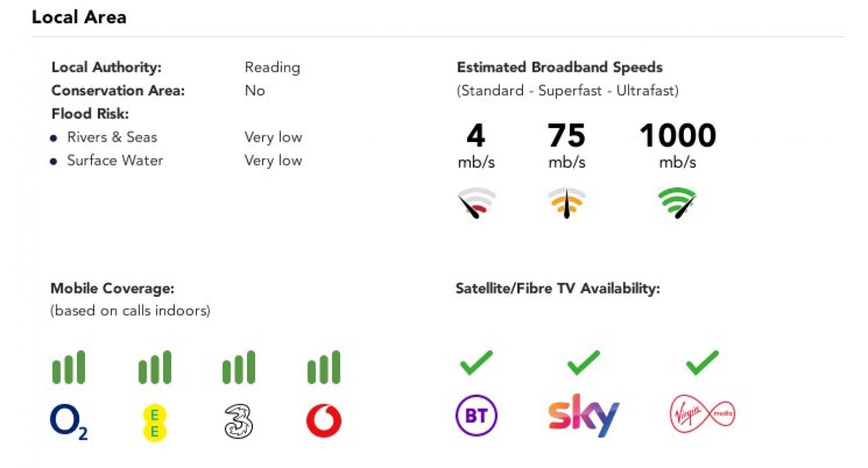The image size is (868, 468).
Task: Click the Estimated Broadband Speeds heading
Action: pos(560,67)
